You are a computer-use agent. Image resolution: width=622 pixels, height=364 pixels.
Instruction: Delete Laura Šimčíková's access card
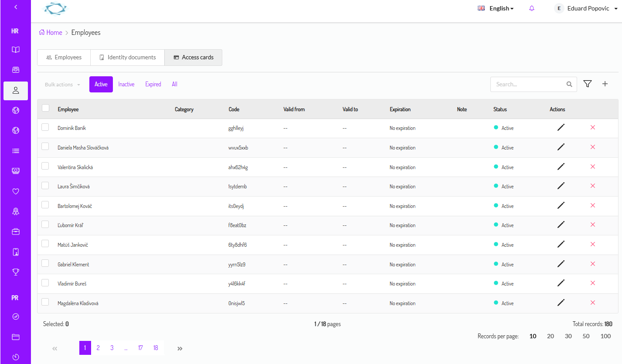(593, 186)
